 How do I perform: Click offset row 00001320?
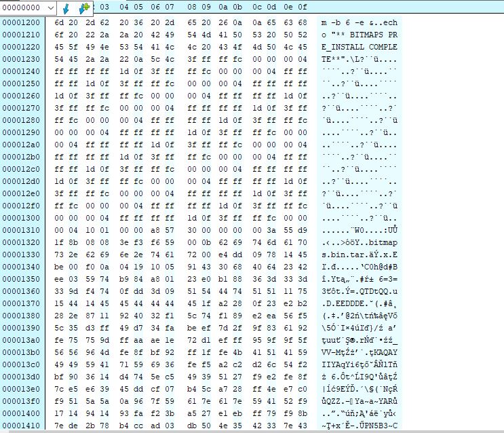[x=21, y=242]
